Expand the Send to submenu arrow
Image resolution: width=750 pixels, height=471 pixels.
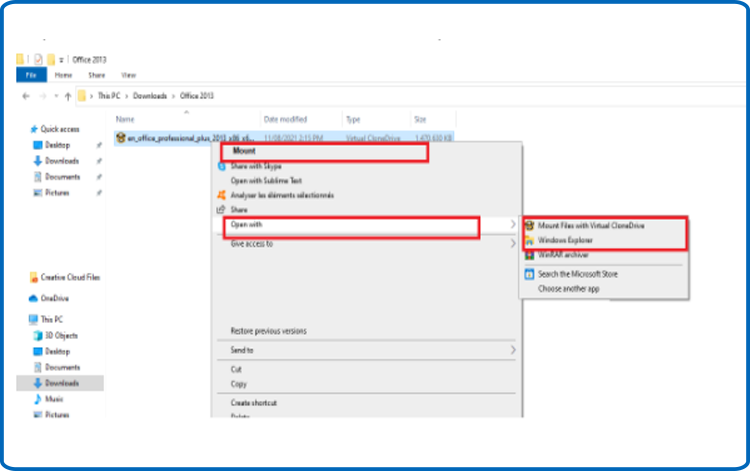point(513,350)
